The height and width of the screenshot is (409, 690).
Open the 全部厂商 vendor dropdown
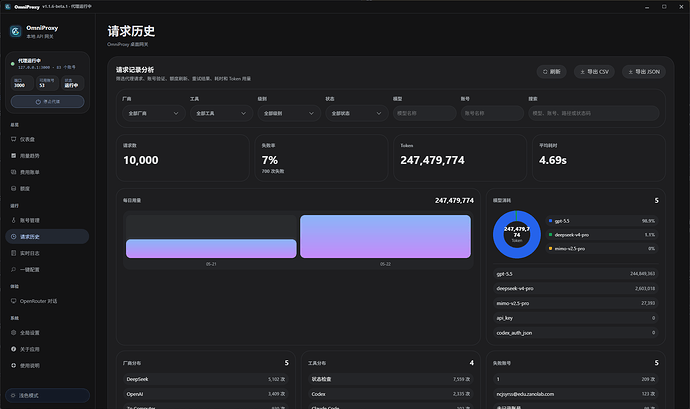[x=154, y=113]
